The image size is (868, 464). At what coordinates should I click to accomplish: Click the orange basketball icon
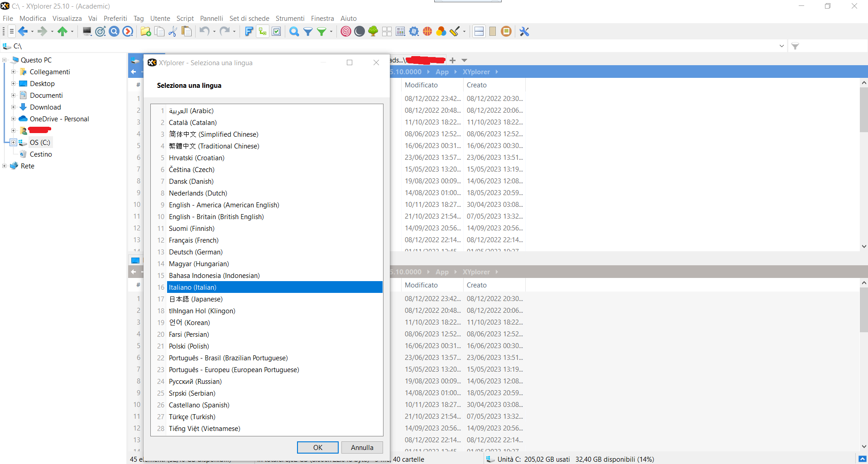coord(427,31)
